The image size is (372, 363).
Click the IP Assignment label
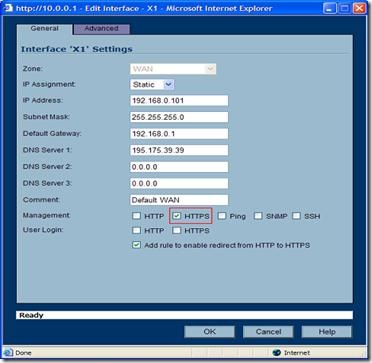[x=49, y=84]
